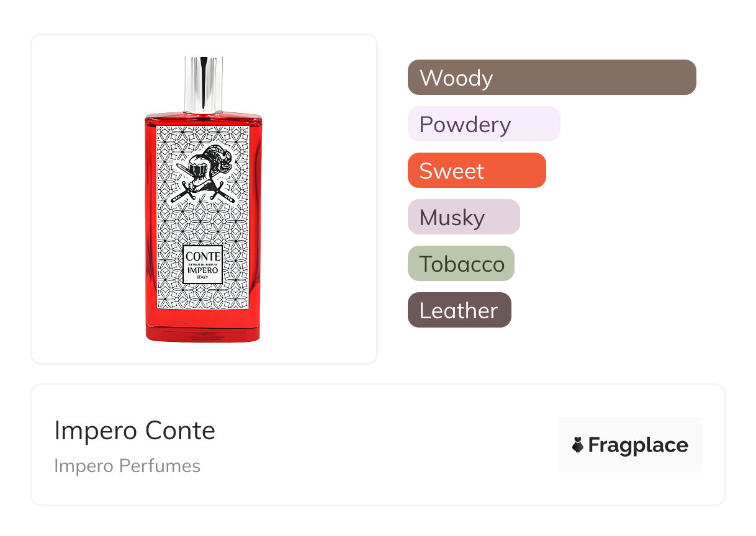Select the Woody accord bar
756x536 pixels.
[x=552, y=78]
